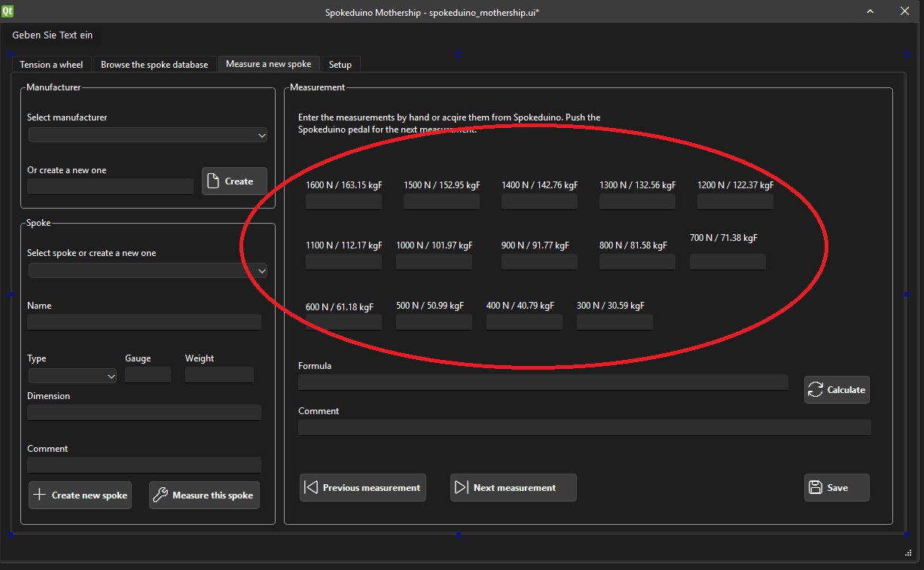
Task: Click the 600 N measurement field
Action: click(343, 322)
